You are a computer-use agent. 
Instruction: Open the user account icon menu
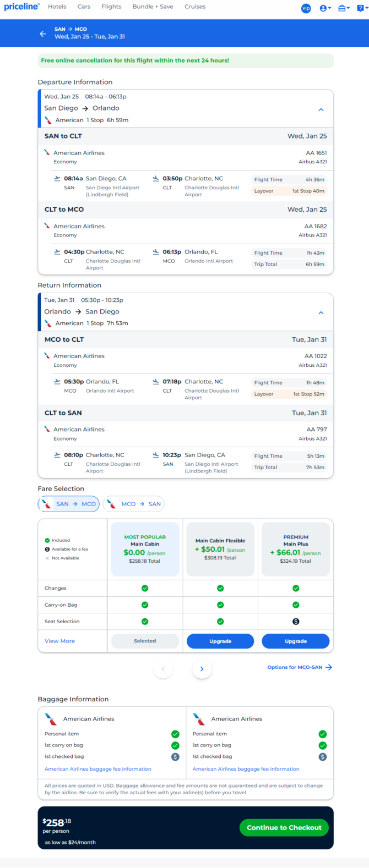pos(325,8)
